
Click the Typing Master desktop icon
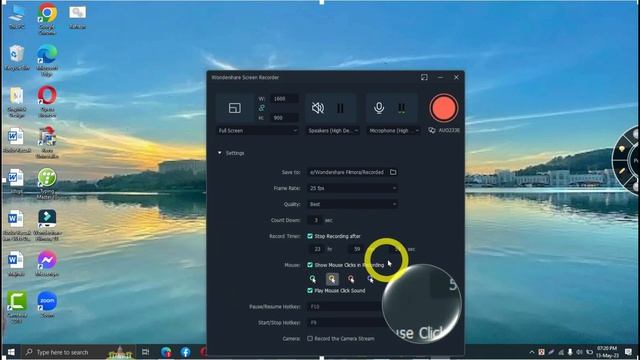[47, 184]
